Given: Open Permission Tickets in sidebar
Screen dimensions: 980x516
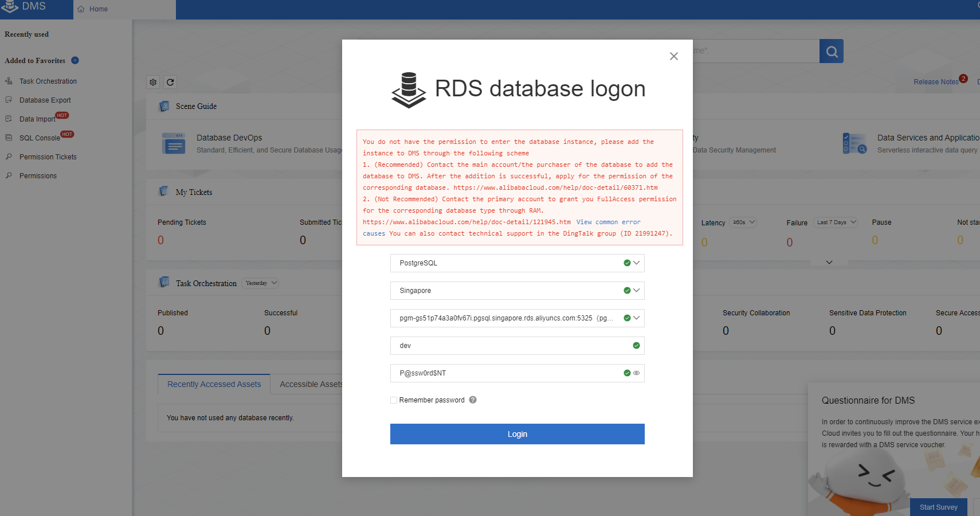Looking at the screenshot, I should [48, 157].
